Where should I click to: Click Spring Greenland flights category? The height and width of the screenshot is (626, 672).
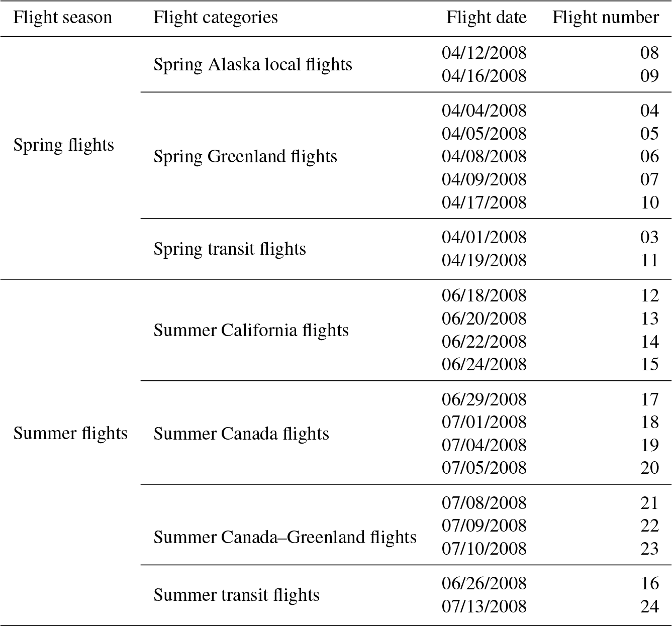click(245, 156)
